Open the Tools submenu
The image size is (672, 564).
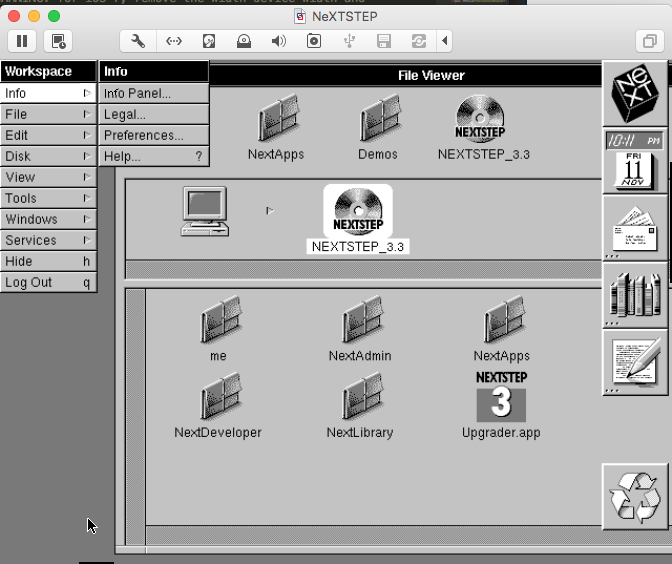tap(48, 198)
